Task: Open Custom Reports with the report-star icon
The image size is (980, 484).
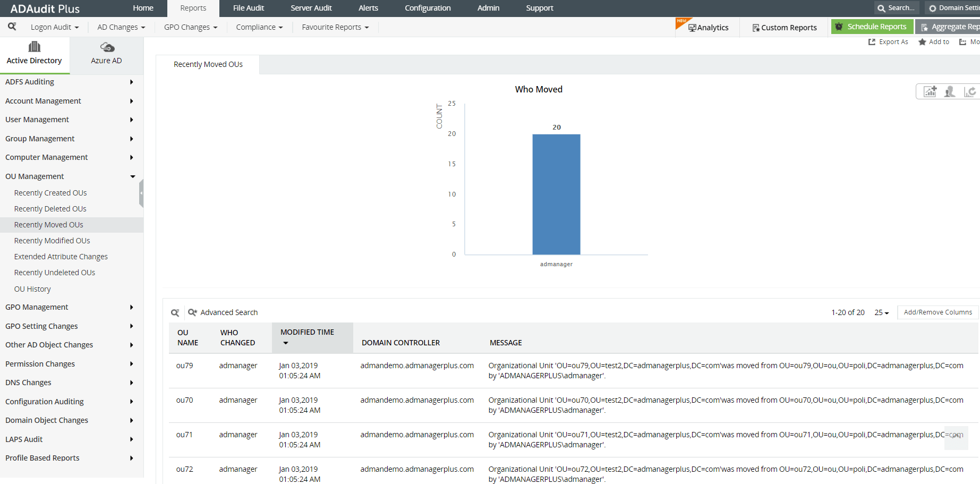Action: pos(785,28)
